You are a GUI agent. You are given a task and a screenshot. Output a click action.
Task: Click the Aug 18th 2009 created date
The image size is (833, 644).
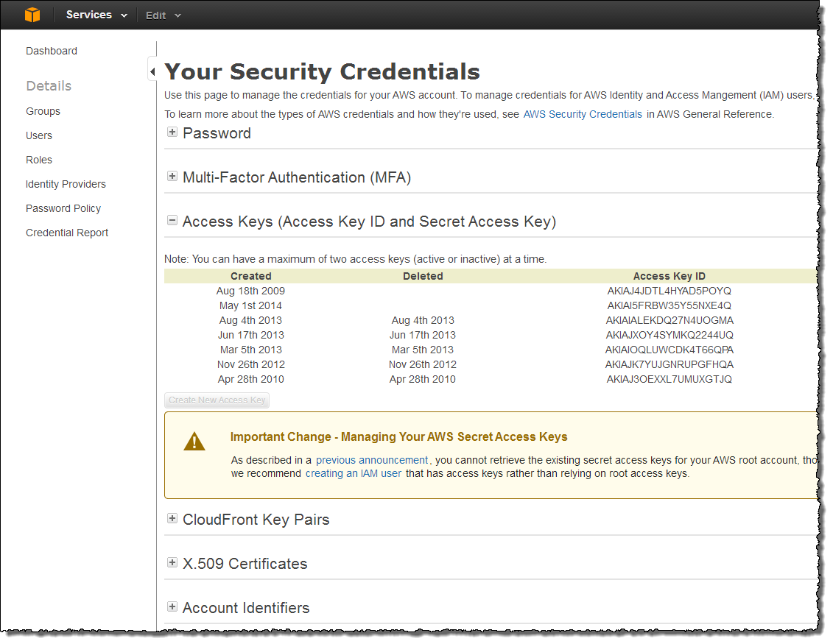click(x=250, y=291)
